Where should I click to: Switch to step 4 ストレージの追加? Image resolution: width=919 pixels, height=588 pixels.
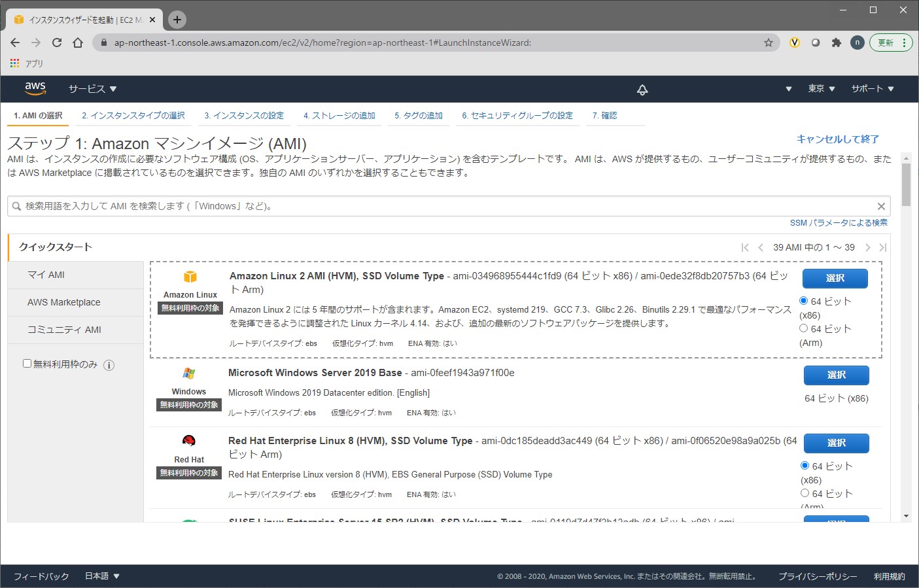[x=339, y=116]
